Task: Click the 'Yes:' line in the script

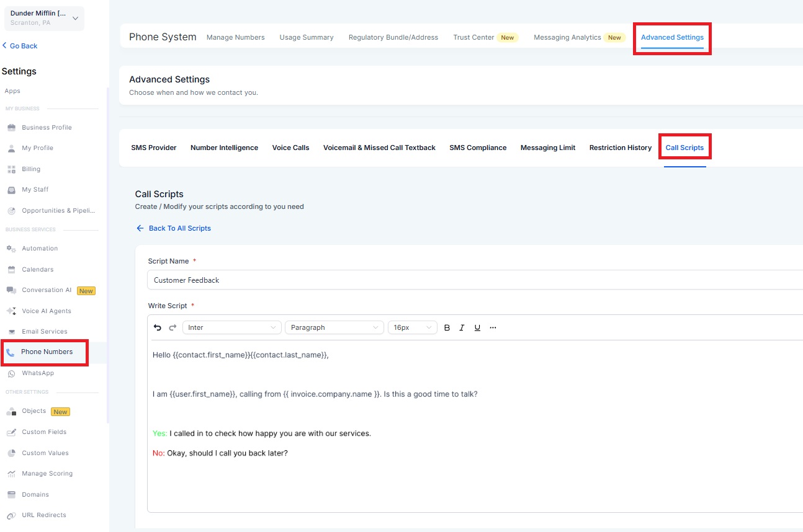Action: pos(262,433)
